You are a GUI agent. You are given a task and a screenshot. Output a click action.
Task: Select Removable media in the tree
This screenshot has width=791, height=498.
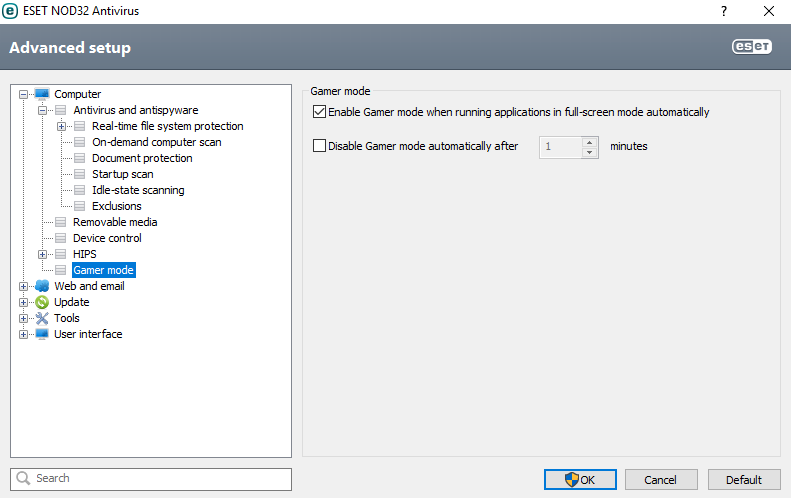(x=115, y=222)
